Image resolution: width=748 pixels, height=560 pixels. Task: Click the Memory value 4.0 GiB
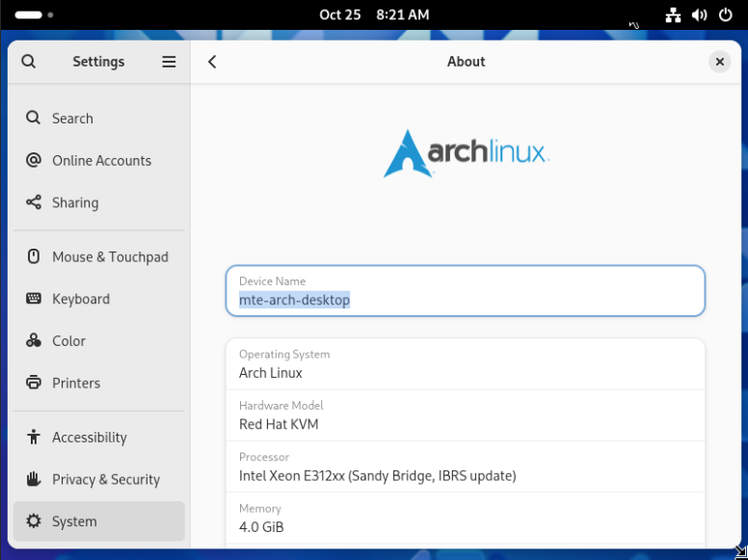[261, 527]
